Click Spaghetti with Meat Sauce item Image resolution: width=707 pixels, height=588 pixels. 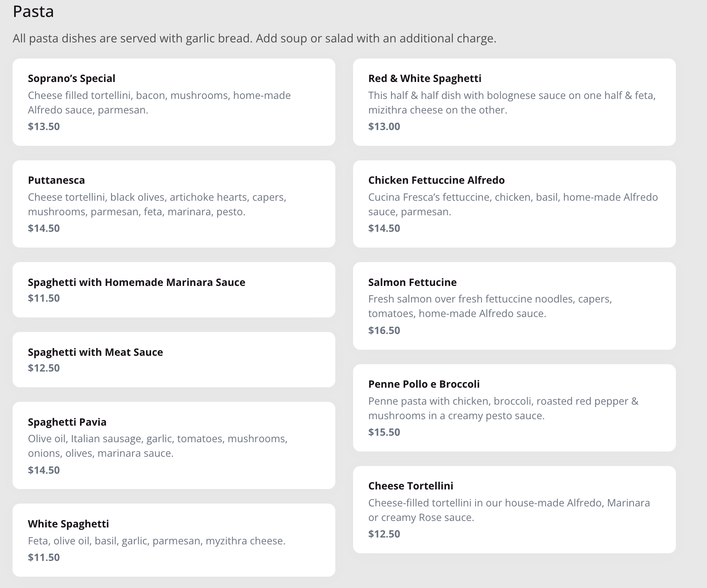tap(174, 359)
